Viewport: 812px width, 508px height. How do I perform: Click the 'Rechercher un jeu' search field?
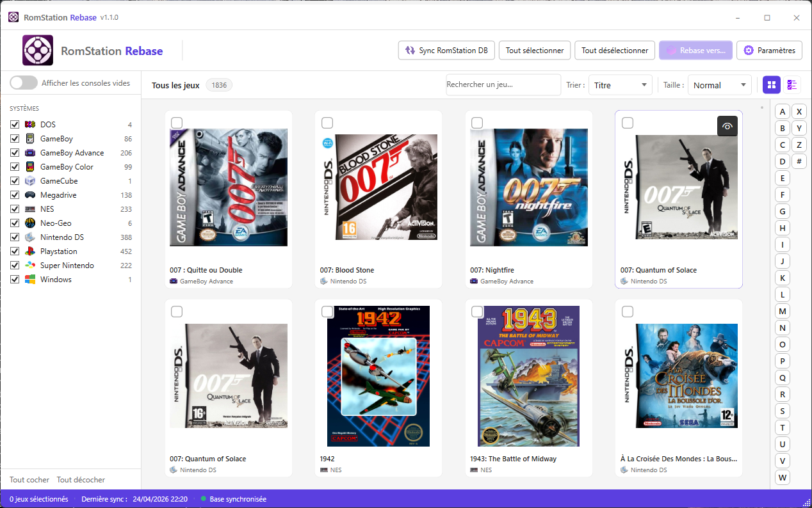(503, 84)
